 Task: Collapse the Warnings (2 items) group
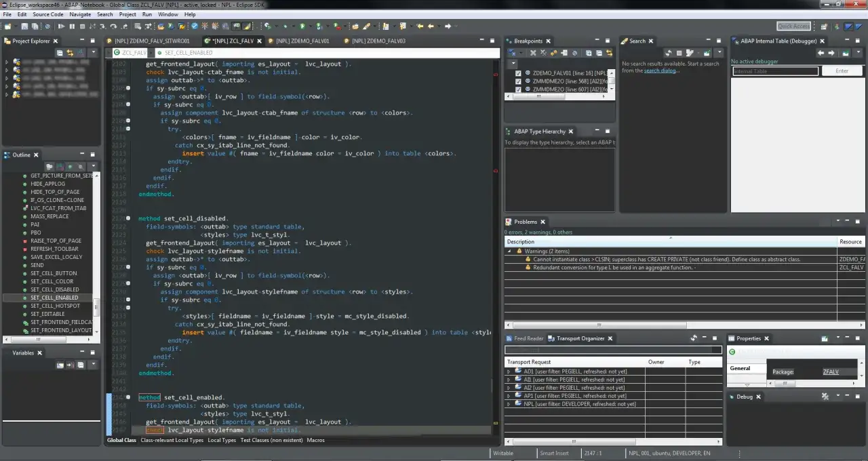(510, 251)
